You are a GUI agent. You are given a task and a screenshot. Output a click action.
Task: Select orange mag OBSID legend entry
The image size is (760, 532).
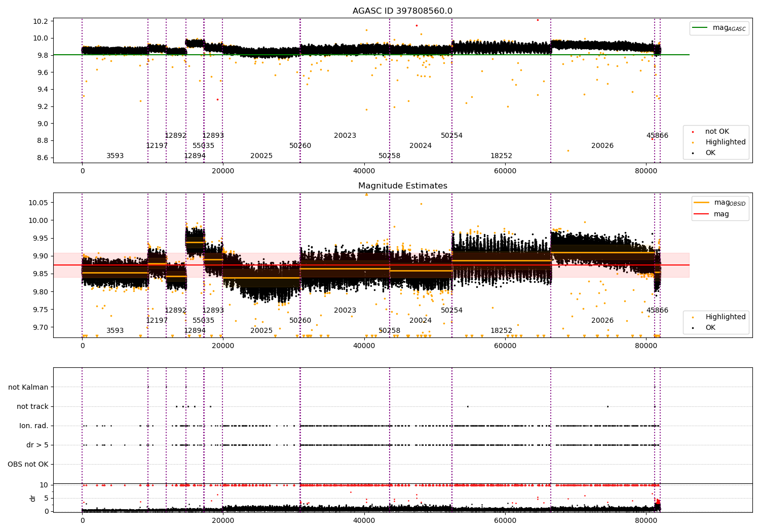pyautogui.click(x=719, y=203)
